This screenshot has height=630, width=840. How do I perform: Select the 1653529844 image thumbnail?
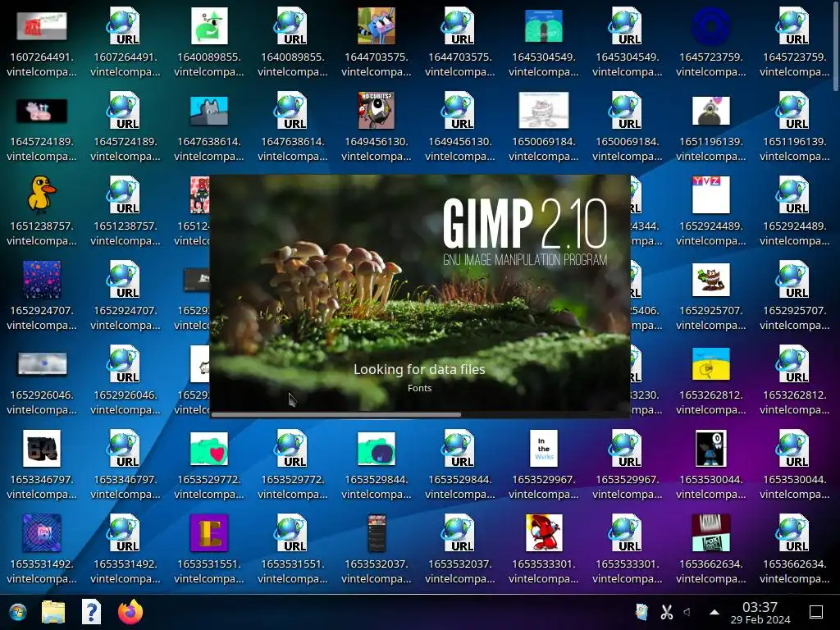point(377,449)
